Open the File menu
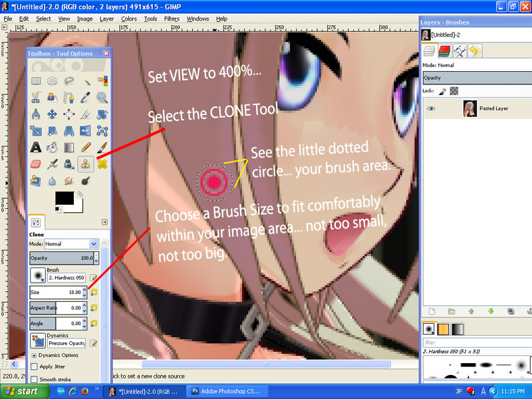This screenshot has height=399, width=532. [8, 19]
